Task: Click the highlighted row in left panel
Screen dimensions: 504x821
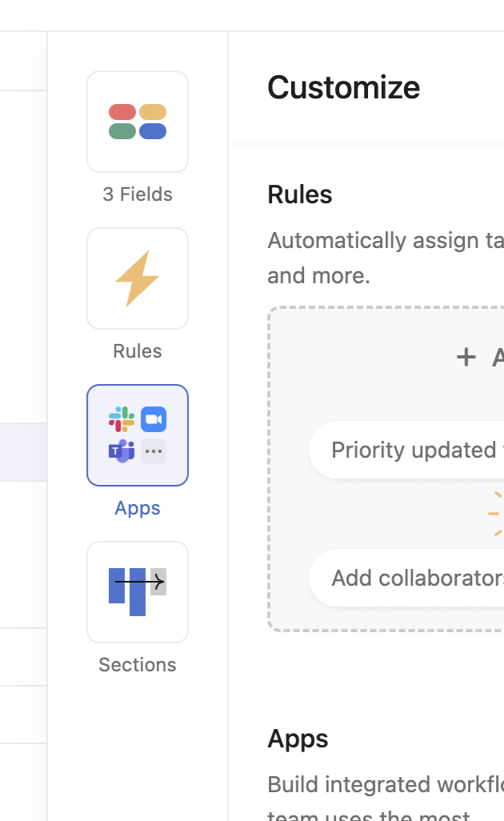Action: [23, 452]
